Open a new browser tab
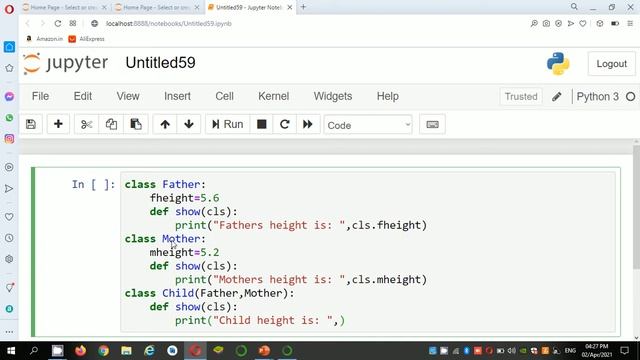 (x=303, y=7)
